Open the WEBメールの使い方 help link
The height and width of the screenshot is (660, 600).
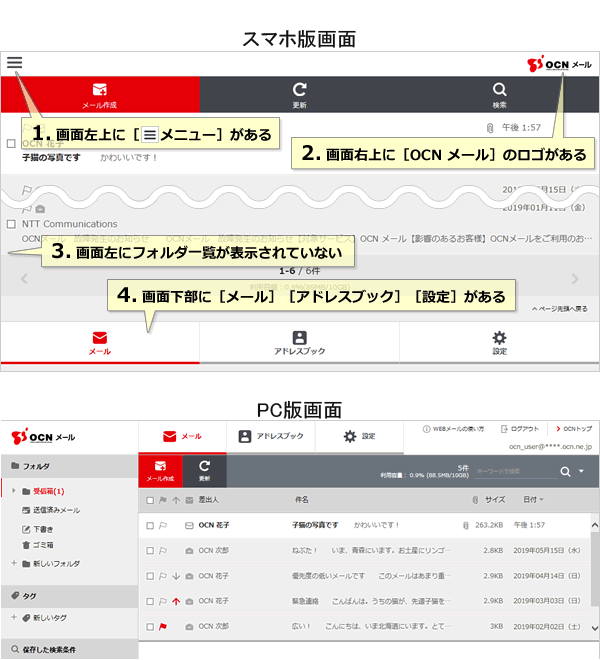(453, 429)
